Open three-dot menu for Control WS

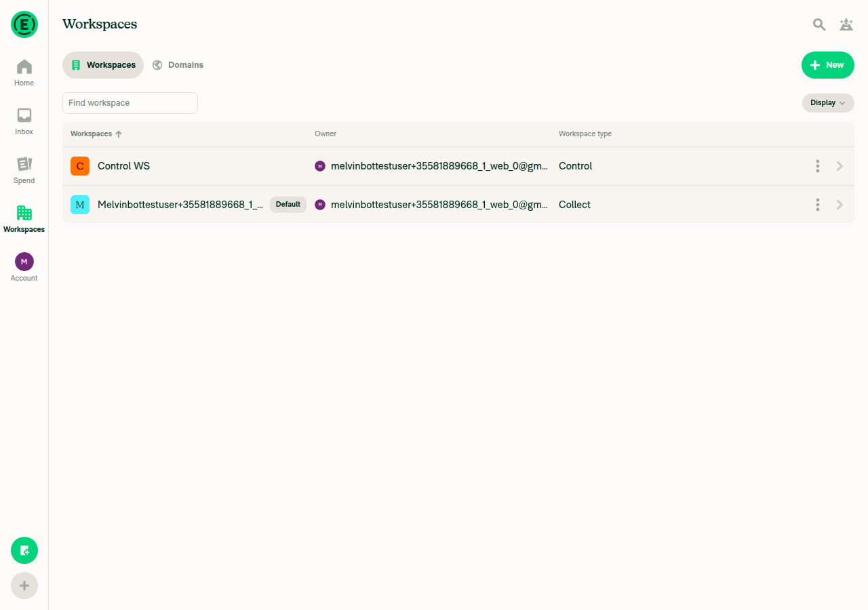pos(818,166)
